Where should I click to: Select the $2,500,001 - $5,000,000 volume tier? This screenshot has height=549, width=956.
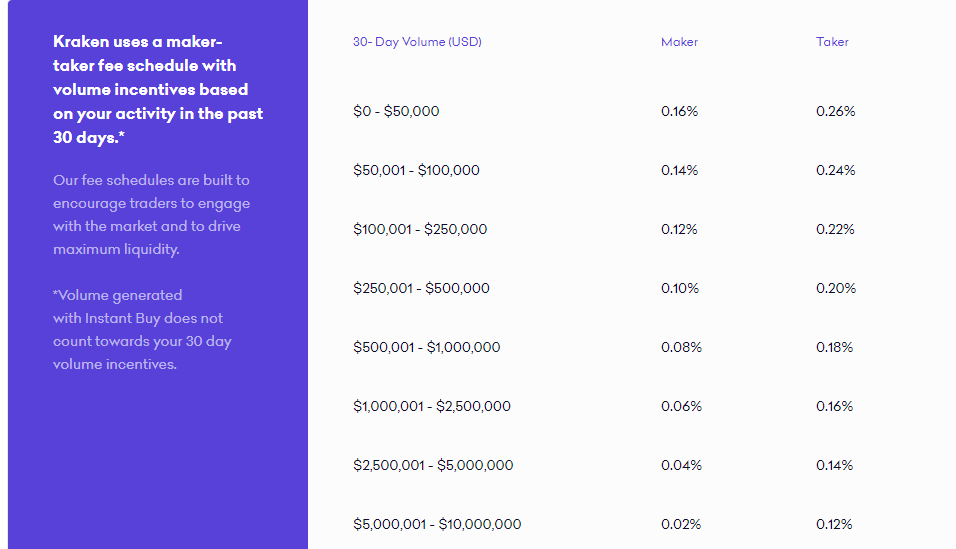[433, 465]
